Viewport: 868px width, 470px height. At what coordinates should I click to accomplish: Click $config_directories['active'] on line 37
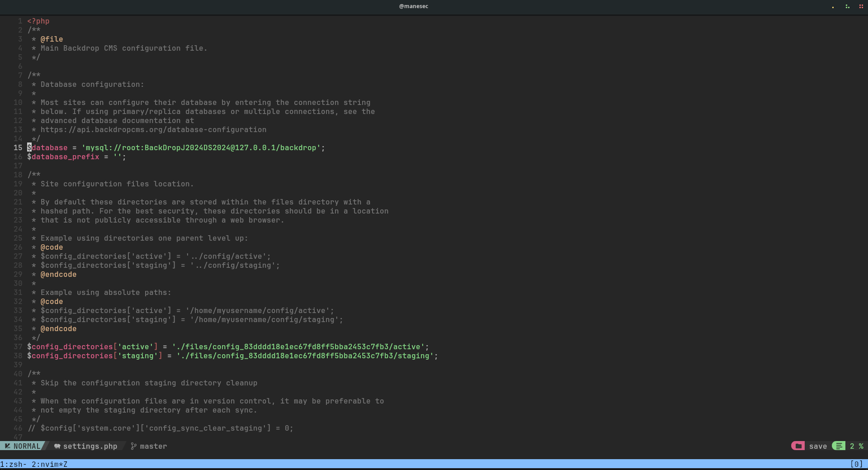(x=93, y=347)
